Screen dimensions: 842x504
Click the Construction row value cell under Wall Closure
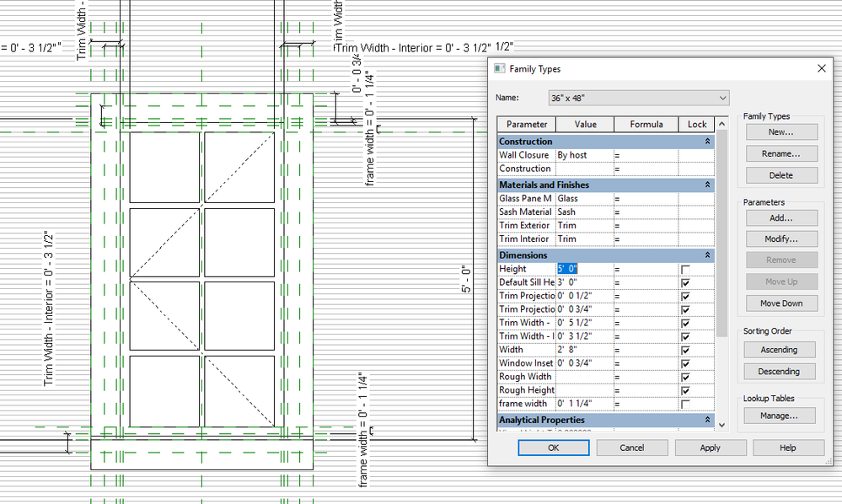click(x=584, y=169)
